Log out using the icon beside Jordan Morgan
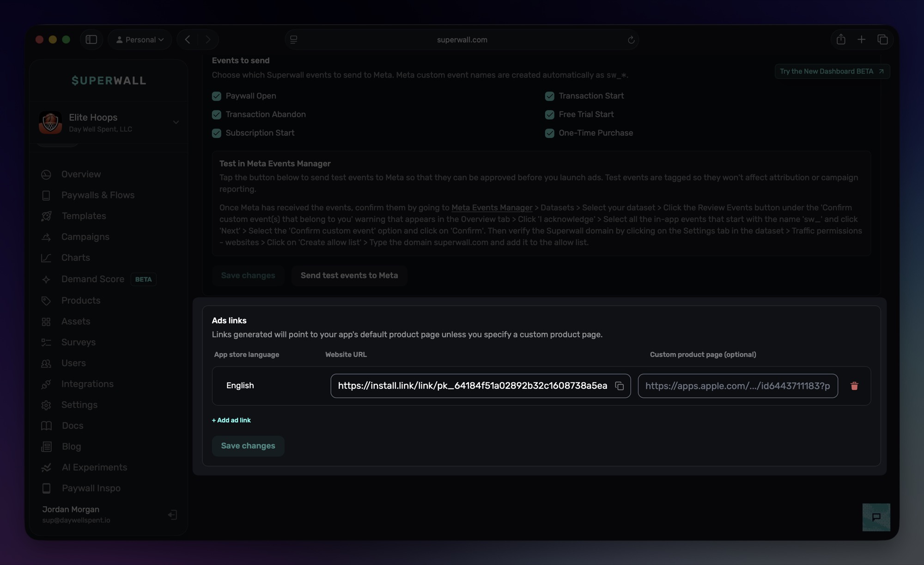The height and width of the screenshot is (565, 924). [x=172, y=515]
